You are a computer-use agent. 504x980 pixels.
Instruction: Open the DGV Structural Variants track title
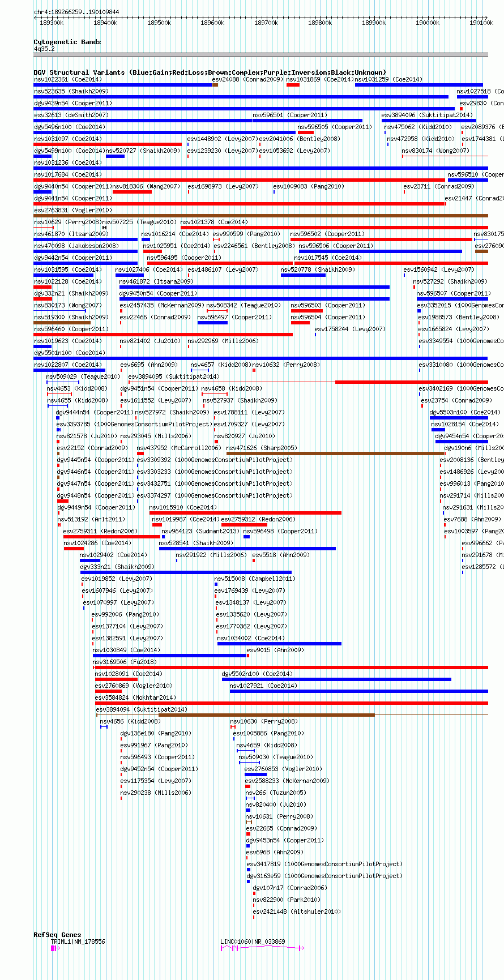click(x=210, y=72)
